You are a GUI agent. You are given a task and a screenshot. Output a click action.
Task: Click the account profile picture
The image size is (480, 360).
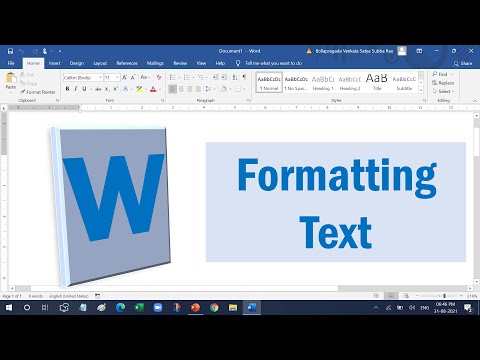[402, 51]
